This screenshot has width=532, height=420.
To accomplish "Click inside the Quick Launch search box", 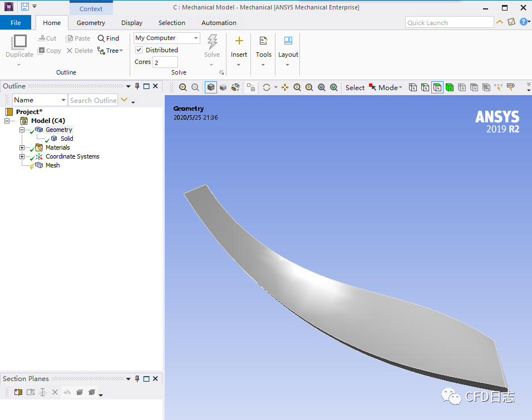I will tap(449, 22).
